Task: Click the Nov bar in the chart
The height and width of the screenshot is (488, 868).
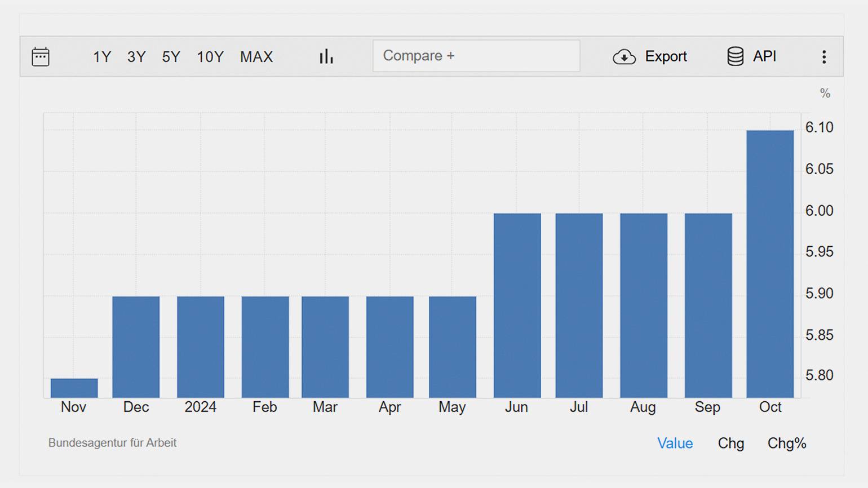Action: click(74, 388)
